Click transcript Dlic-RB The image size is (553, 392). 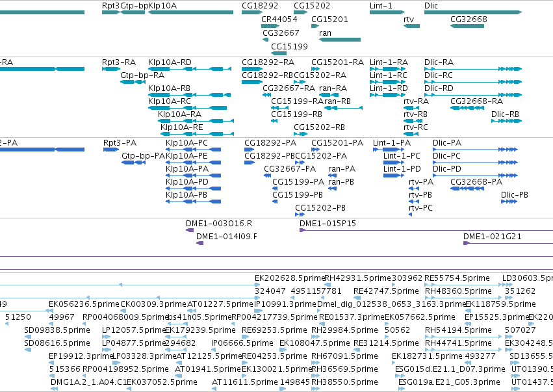(x=506, y=121)
